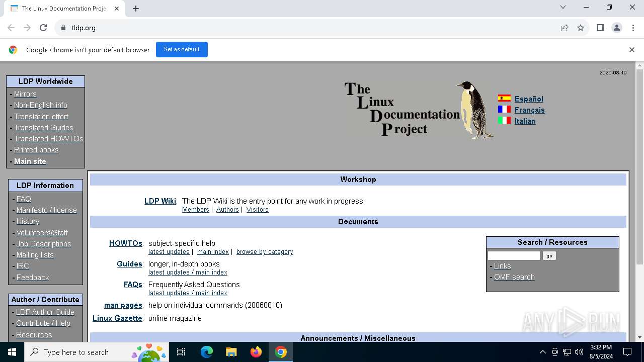Open the Windows notification center
Viewport: 644px width, 362px height.
[x=627, y=352]
